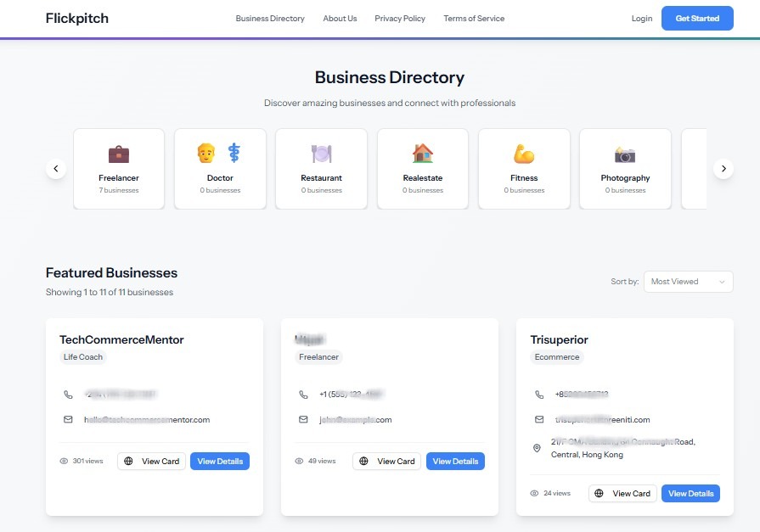This screenshot has width=760, height=532.
Task: Select the Fitness category card
Action: (524, 169)
